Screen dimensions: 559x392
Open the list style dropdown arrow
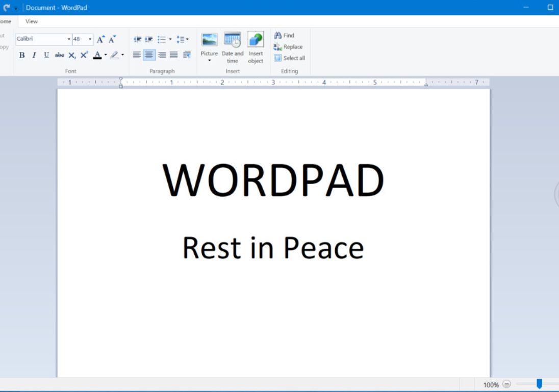tap(170, 39)
